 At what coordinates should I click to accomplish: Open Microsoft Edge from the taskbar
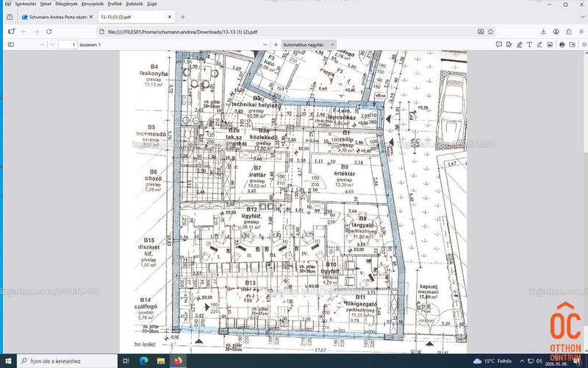pyautogui.click(x=143, y=361)
